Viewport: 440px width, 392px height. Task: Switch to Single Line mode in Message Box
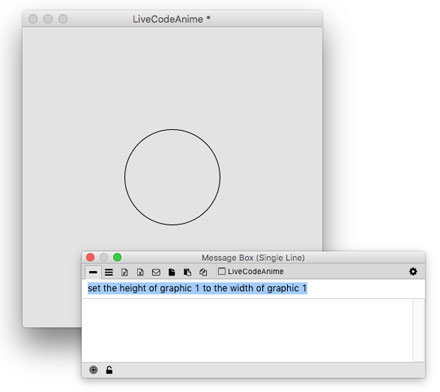(x=93, y=272)
